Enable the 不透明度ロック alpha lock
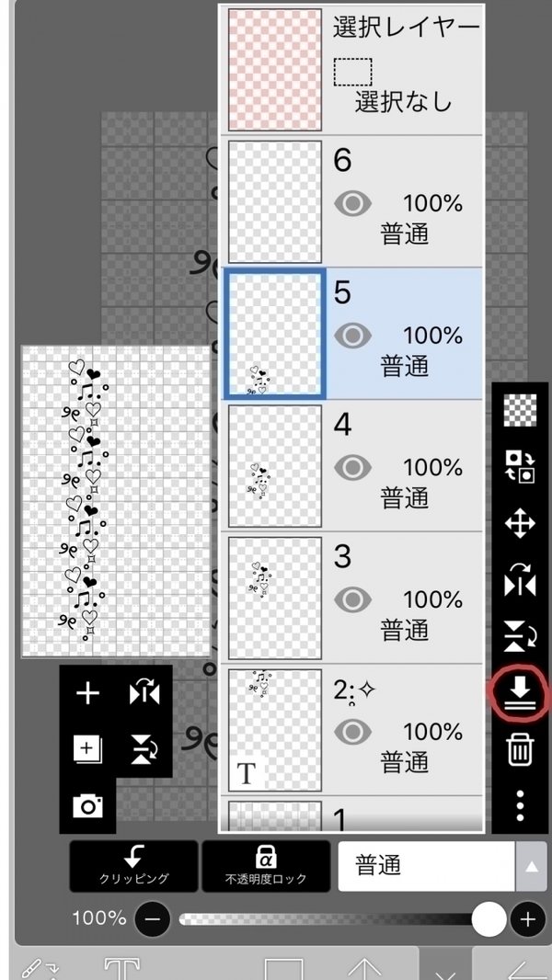 [266, 866]
